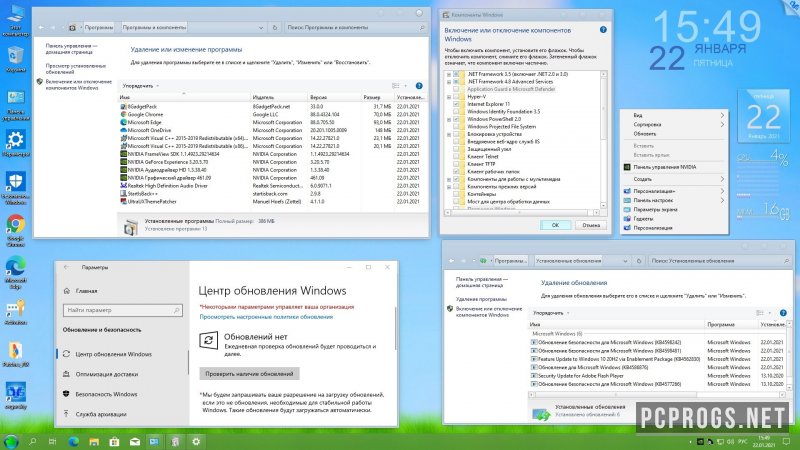Click the Найти параметр search field
This screenshot has height=450, width=800.
pos(122,310)
